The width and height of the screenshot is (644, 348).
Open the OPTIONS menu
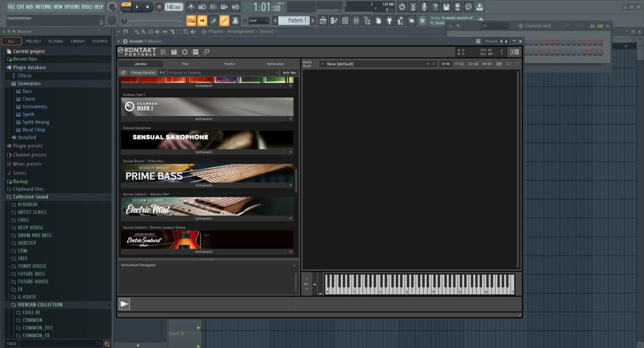click(x=72, y=7)
